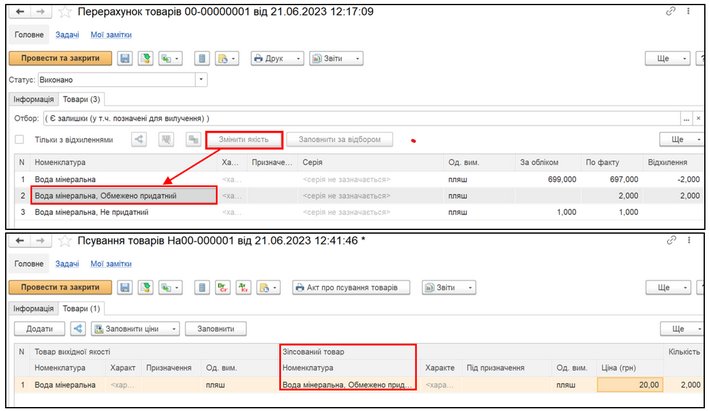710x411 pixels.
Task: Click the share icon next to Додати button
Action: (x=78, y=328)
